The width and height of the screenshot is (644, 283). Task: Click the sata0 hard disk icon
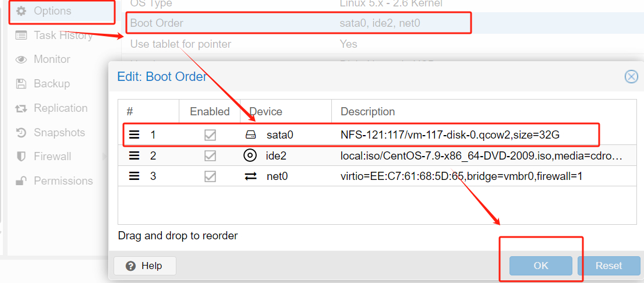pyautogui.click(x=250, y=135)
